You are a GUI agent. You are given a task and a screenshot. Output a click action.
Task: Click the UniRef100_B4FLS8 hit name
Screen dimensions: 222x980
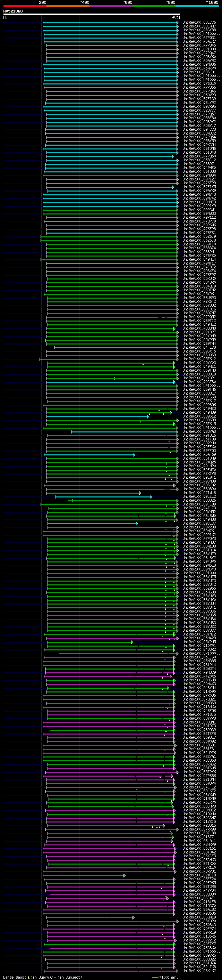(x=199, y=347)
